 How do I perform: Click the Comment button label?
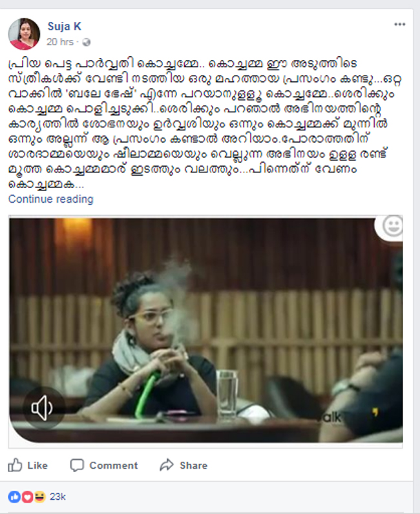tap(114, 466)
